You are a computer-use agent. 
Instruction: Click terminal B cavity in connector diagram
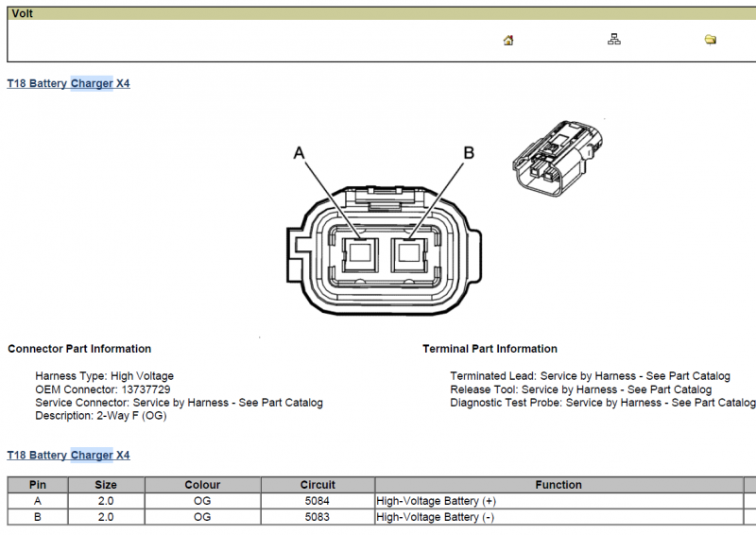coord(409,253)
